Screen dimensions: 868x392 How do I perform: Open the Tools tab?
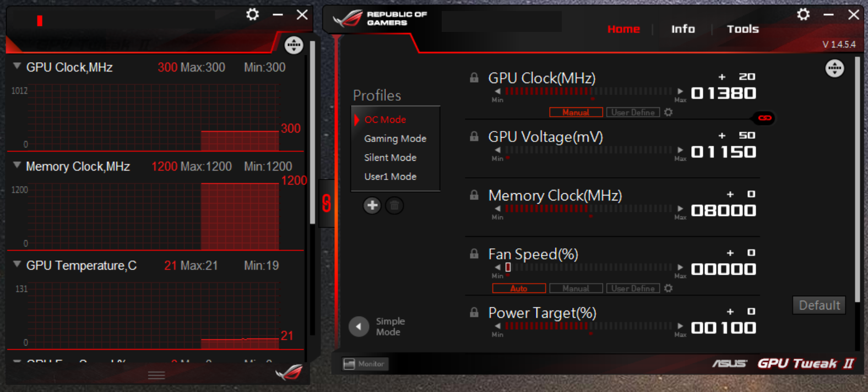point(742,29)
